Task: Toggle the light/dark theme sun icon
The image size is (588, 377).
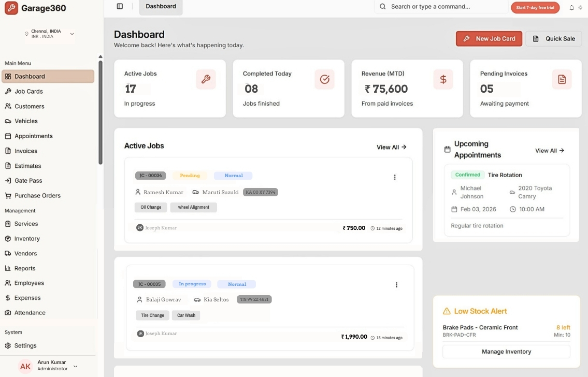Action: point(580,8)
